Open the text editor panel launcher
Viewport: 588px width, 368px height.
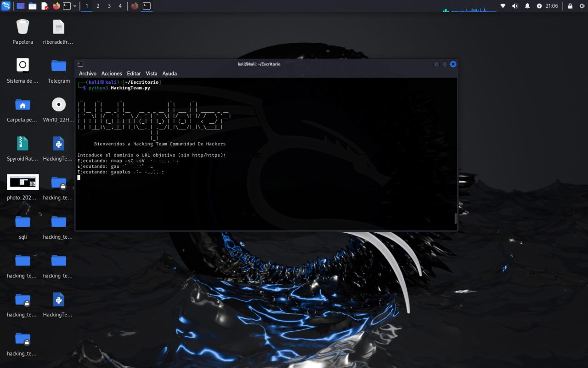[45, 6]
